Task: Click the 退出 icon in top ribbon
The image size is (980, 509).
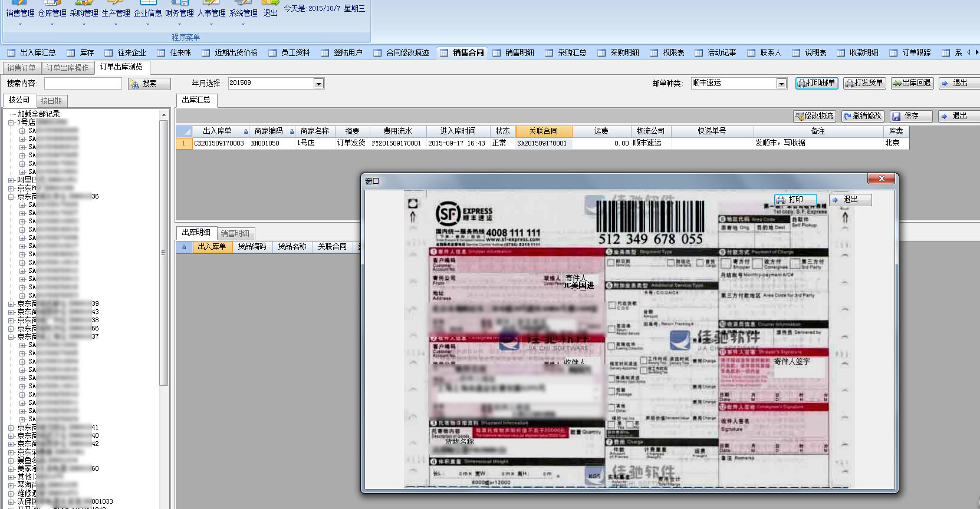Action: pyautogui.click(x=270, y=9)
